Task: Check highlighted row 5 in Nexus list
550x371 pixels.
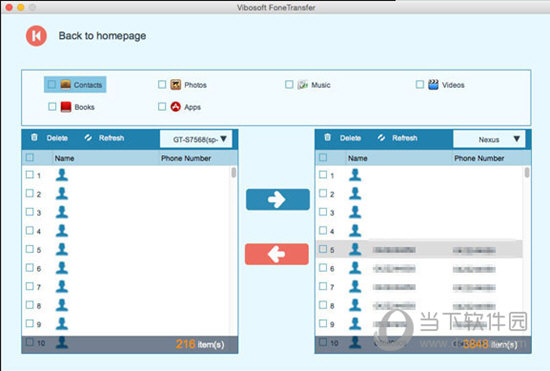Action: tap(323, 249)
